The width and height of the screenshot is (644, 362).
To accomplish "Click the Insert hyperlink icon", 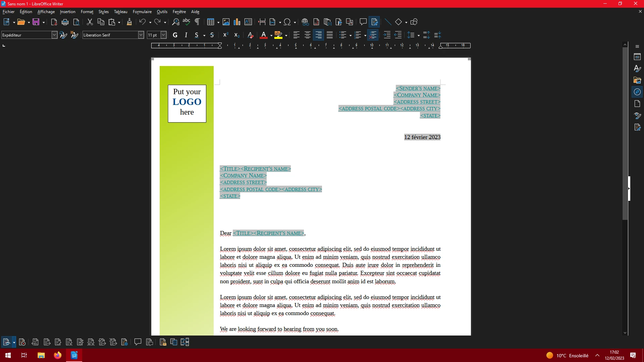I will (305, 22).
